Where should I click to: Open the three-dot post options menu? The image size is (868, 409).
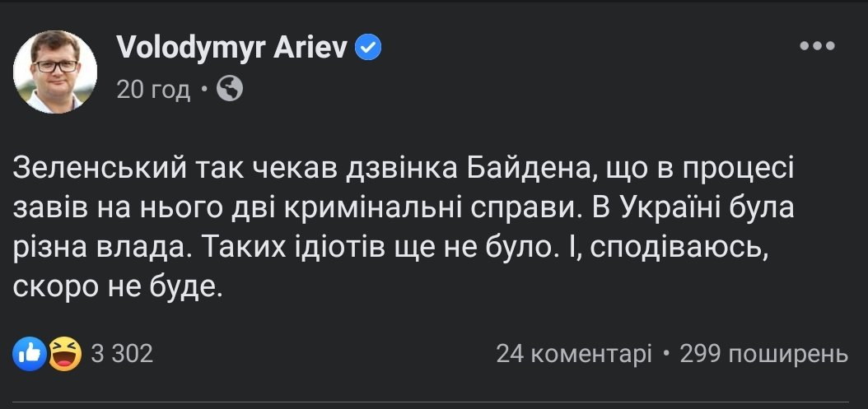click(x=817, y=46)
